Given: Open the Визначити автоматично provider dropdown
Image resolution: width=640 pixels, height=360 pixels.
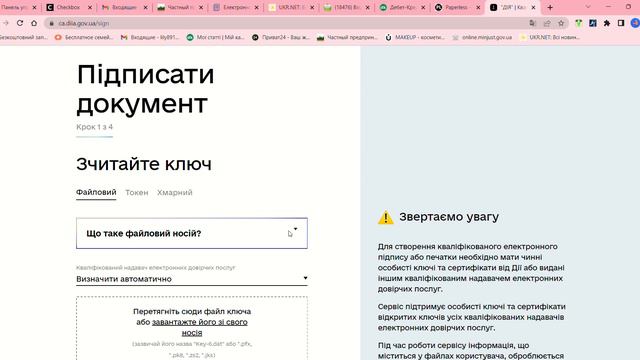Looking at the screenshot, I should coord(192,279).
